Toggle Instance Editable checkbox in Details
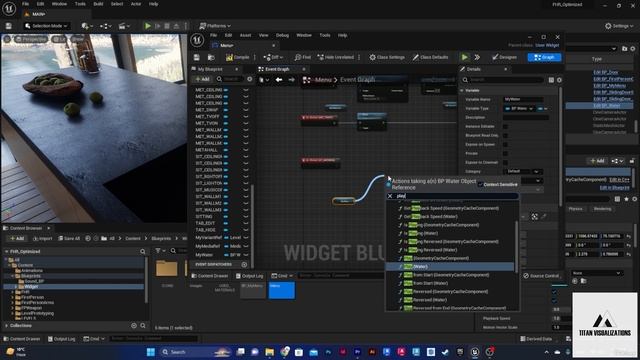 click(x=505, y=127)
